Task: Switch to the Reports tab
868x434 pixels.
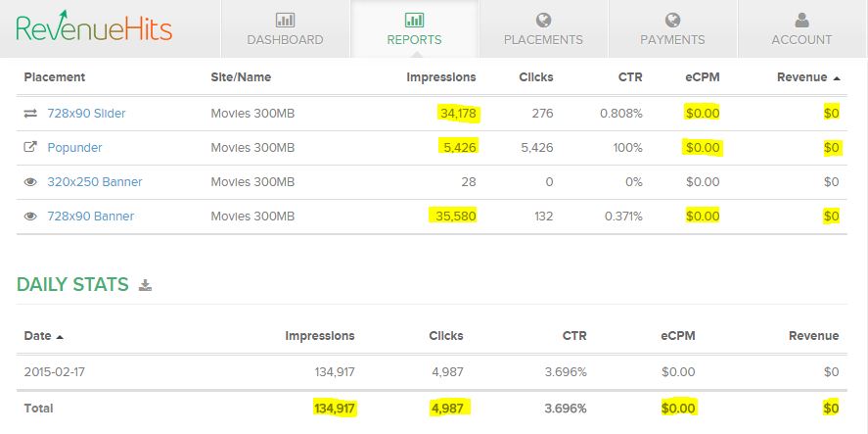Action: 415,28
